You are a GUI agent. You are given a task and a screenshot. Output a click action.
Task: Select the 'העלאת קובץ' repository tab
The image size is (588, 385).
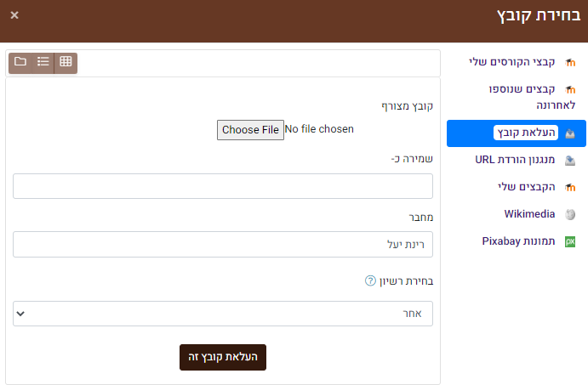525,133
